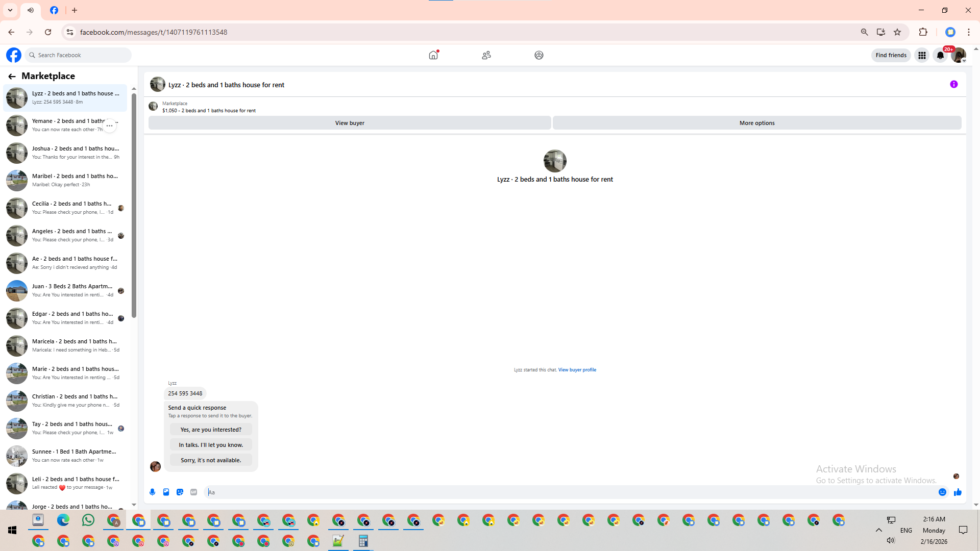Open conversation information purple icon
This screenshot has height=551, width=980.
pos(953,85)
